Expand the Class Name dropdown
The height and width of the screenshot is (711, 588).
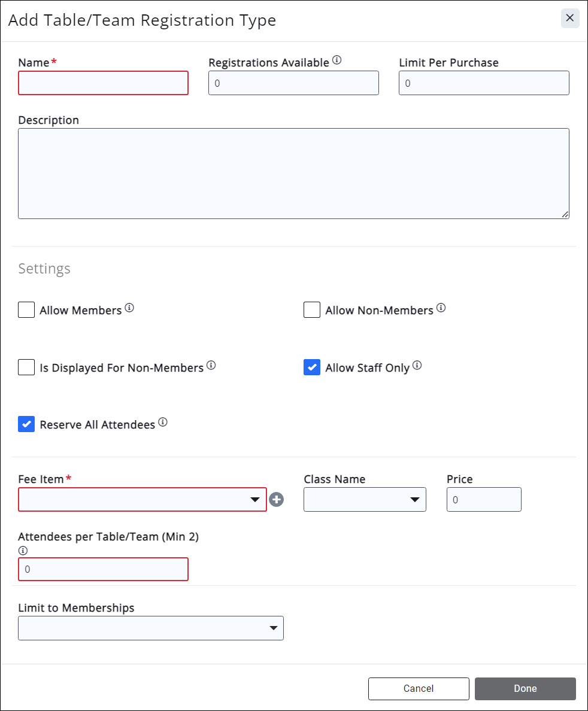365,500
